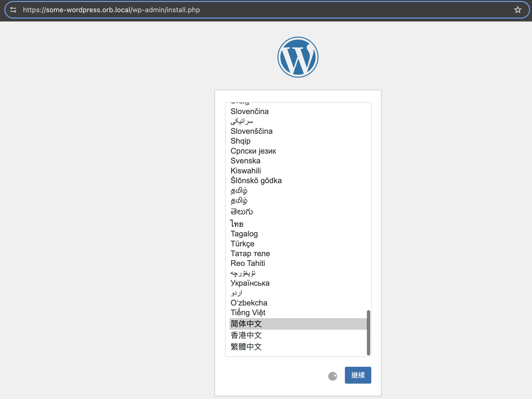Select سرائیکی in the language list
The height and width of the screenshot is (399, 532).
[x=298, y=121]
